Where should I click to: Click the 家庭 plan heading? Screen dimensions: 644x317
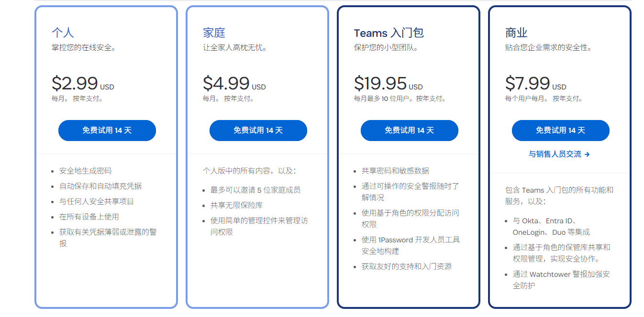point(214,33)
